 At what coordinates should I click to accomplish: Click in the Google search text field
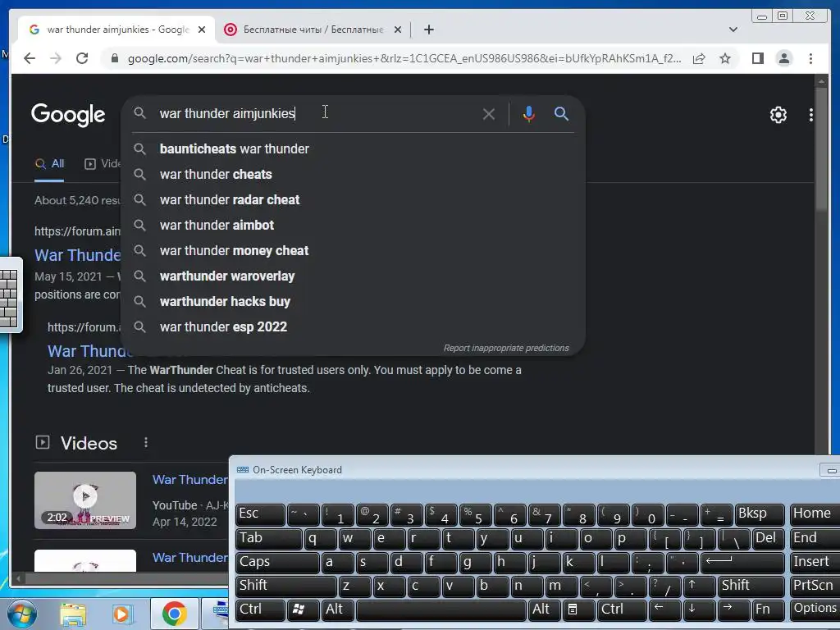pyautogui.click(x=316, y=113)
